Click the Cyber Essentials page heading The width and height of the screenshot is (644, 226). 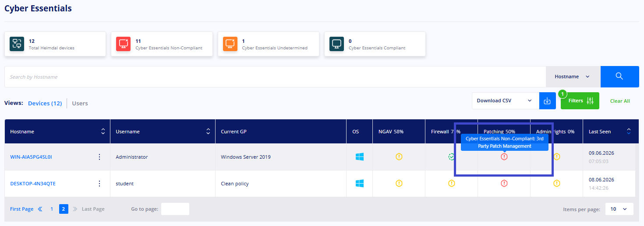pyautogui.click(x=38, y=8)
